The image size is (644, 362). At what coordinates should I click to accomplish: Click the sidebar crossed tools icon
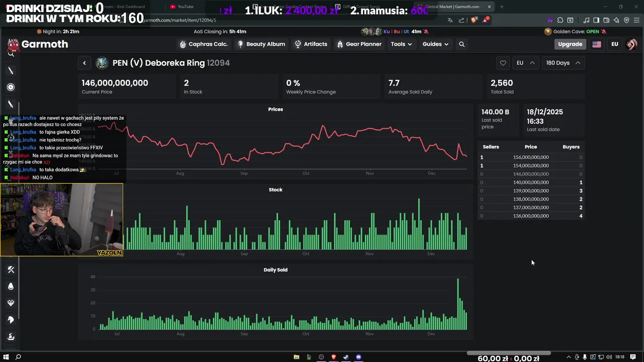click(x=11, y=269)
